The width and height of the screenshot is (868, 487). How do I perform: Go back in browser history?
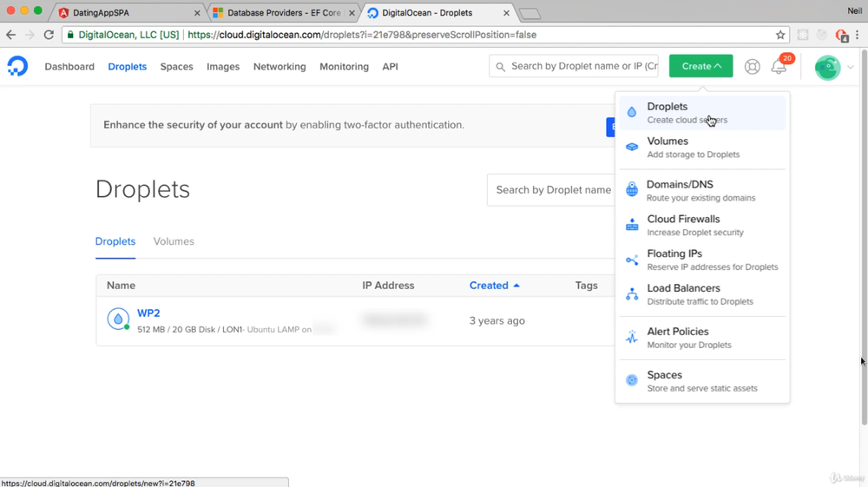pyautogui.click(x=10, y=35)
